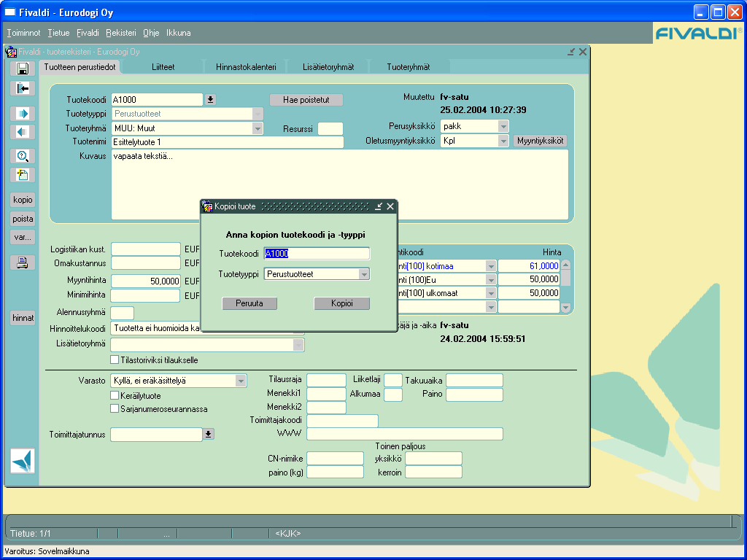Open the search magnifier icon
Viewport: 747px width, 560px height.
pyautogui.click(x=23, y=156)
